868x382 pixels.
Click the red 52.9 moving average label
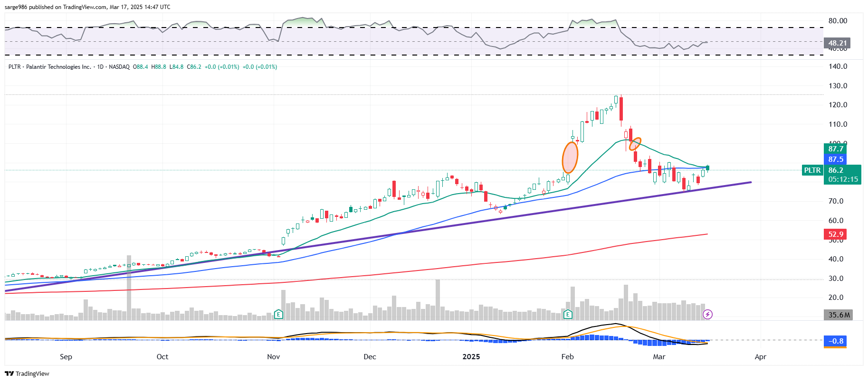click(836, 234)
